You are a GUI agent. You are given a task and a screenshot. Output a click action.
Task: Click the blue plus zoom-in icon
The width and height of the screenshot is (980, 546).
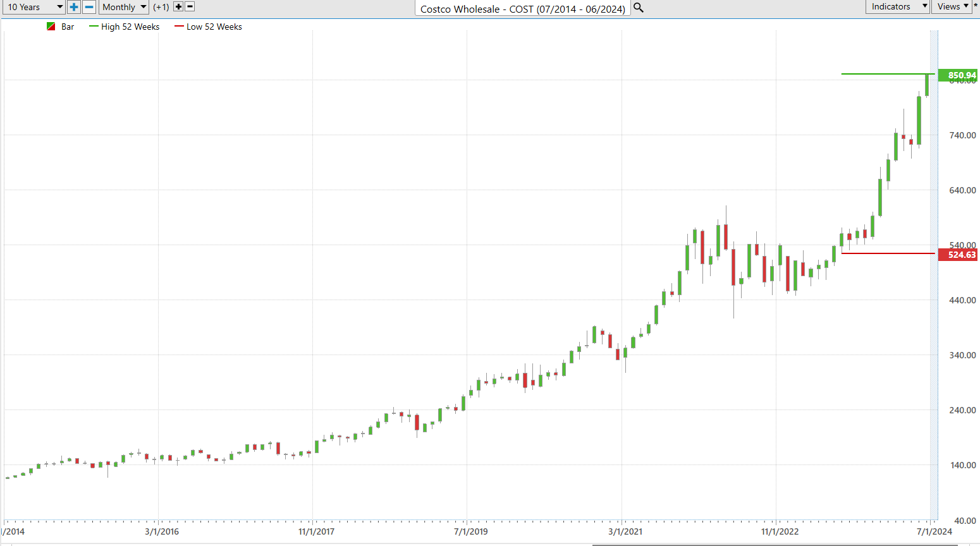point(74,7)
